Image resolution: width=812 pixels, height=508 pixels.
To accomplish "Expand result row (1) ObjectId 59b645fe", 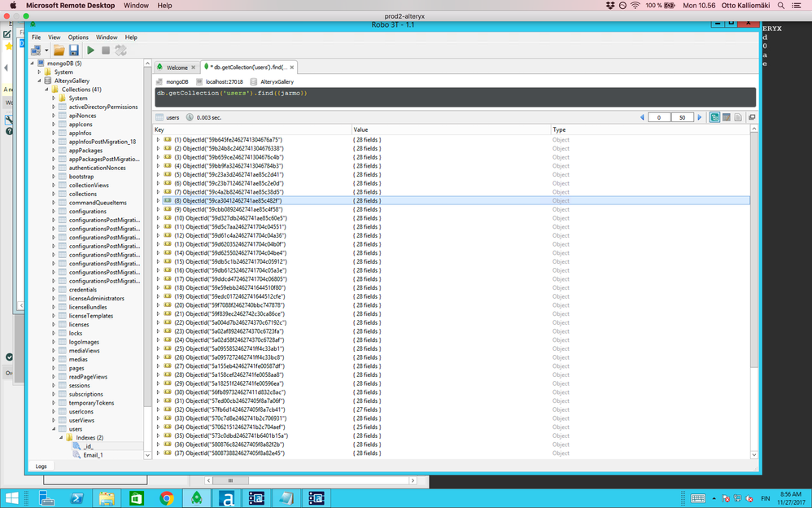I will point(159,140).
